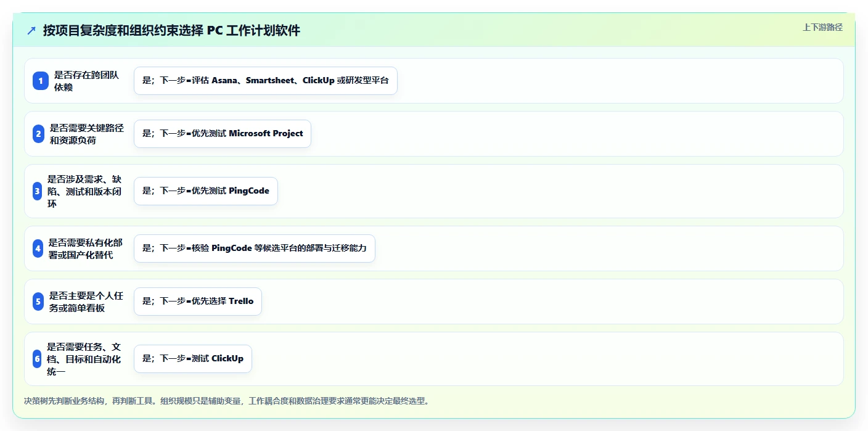This screenshot has width=868, height=431.
Task: Click the question 是否需要关键路径和资源负荷
Action: pos(86,134)
